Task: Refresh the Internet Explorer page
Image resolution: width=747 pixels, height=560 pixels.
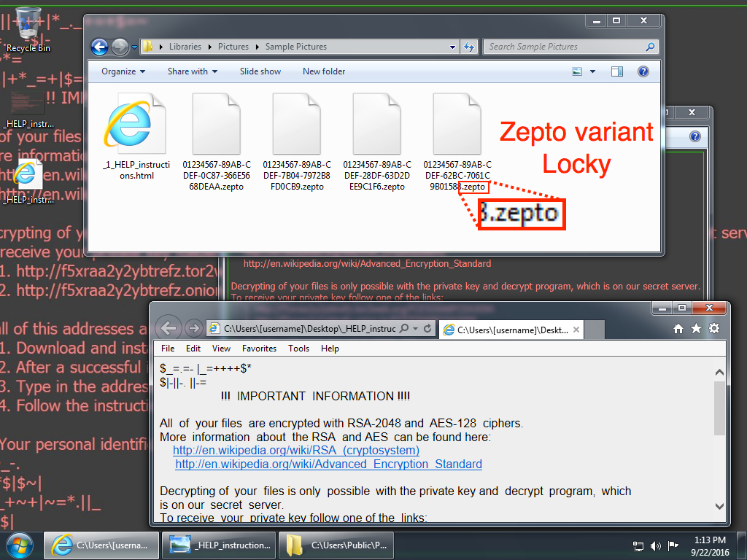Action: click(427, 328)
